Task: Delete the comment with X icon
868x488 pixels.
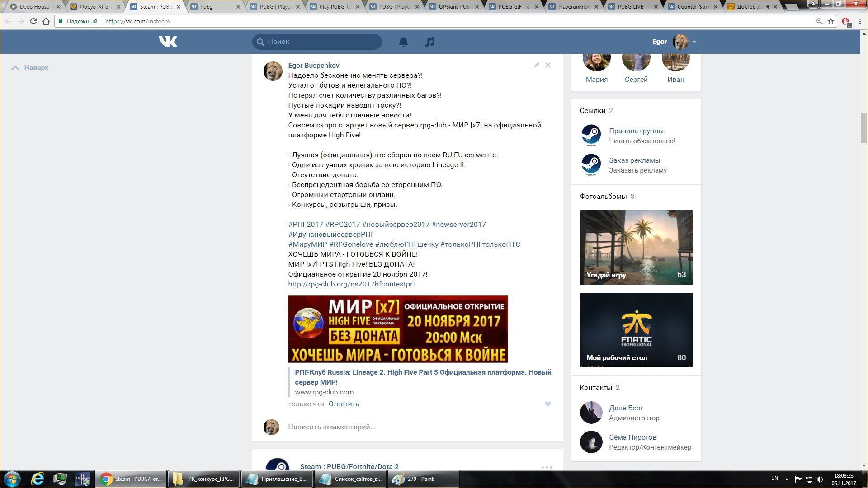Action: pos(548,65)
